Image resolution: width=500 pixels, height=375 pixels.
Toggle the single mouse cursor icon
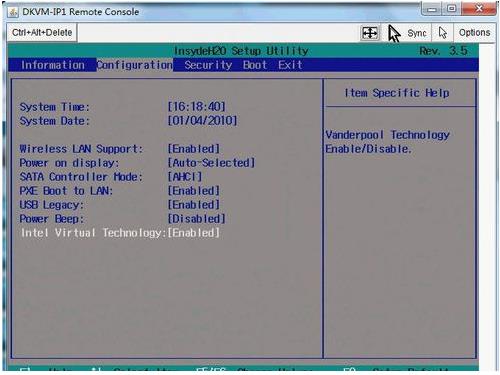pyautogui.click(x=443, y=33)
